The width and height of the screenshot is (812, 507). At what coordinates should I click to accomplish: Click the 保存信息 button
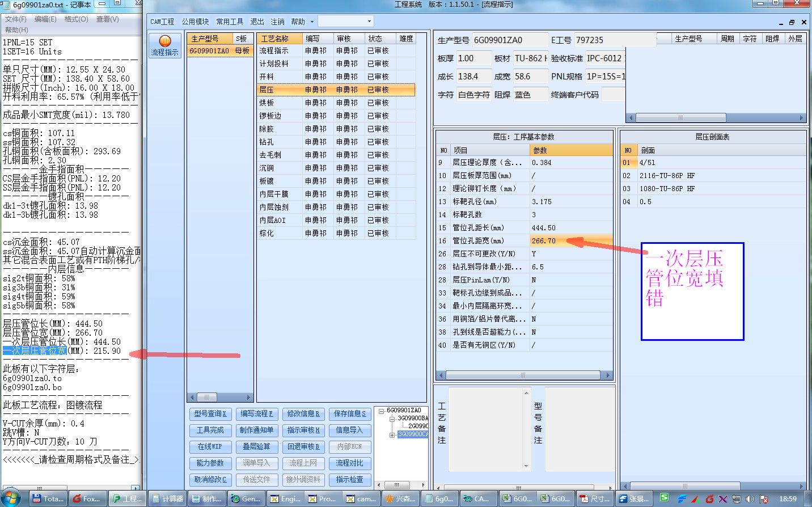click(350, 414)
